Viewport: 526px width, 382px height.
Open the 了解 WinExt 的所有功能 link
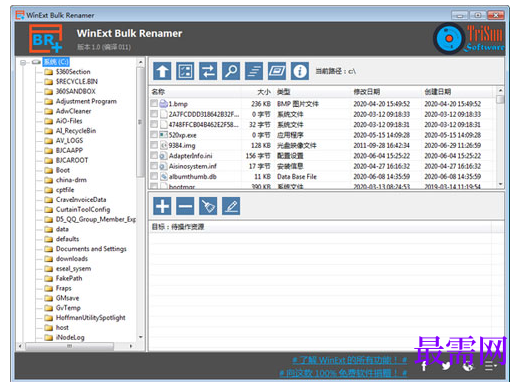pyautogui.click(x=350, y=361)
